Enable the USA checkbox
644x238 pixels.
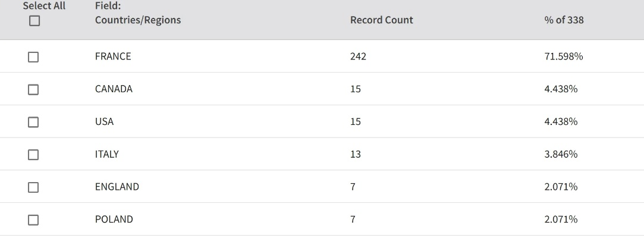[33, 122]
